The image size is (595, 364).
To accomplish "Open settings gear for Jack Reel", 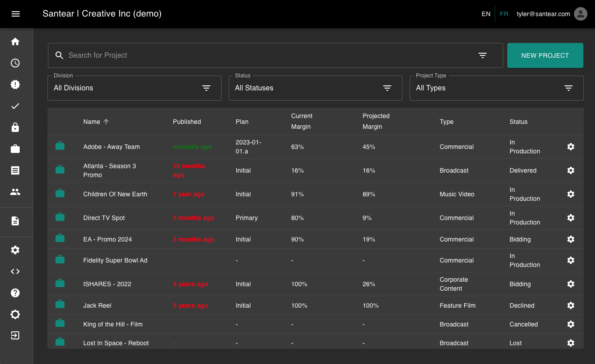I will pos(571,305).
